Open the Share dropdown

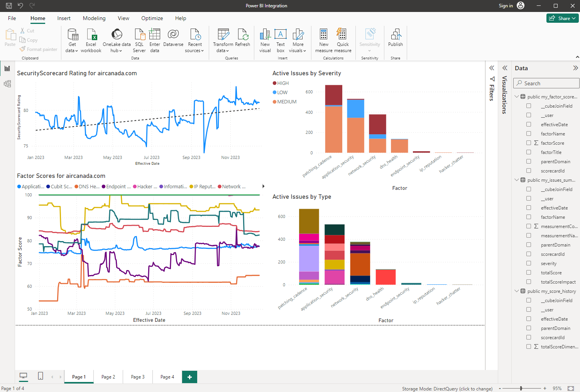pos(563,18)
